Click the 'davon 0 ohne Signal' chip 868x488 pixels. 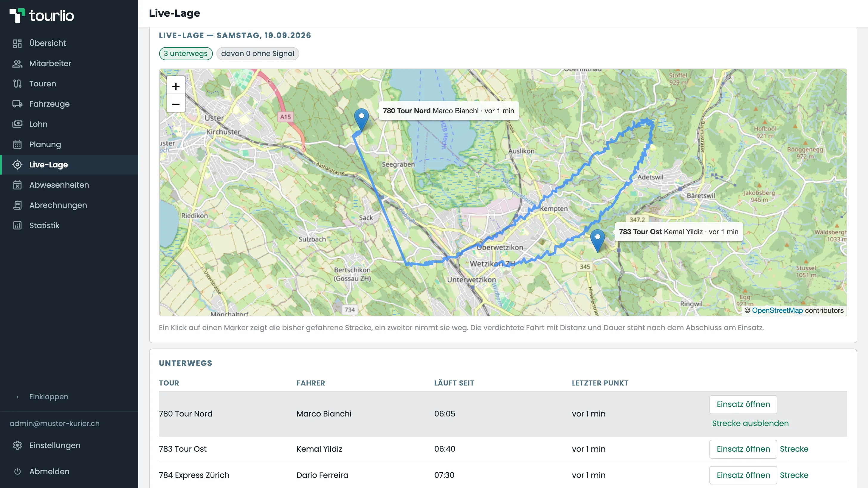[258, 54]
